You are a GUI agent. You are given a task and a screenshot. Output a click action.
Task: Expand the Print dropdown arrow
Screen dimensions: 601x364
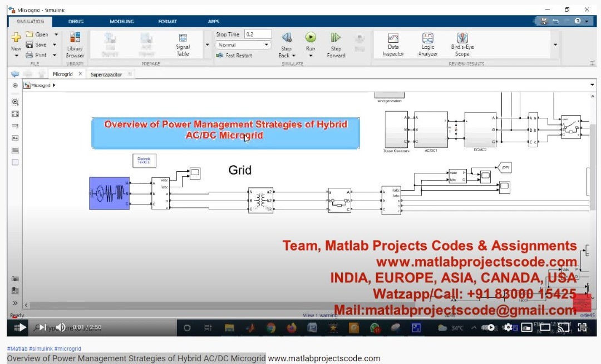[x=55, y=55]
